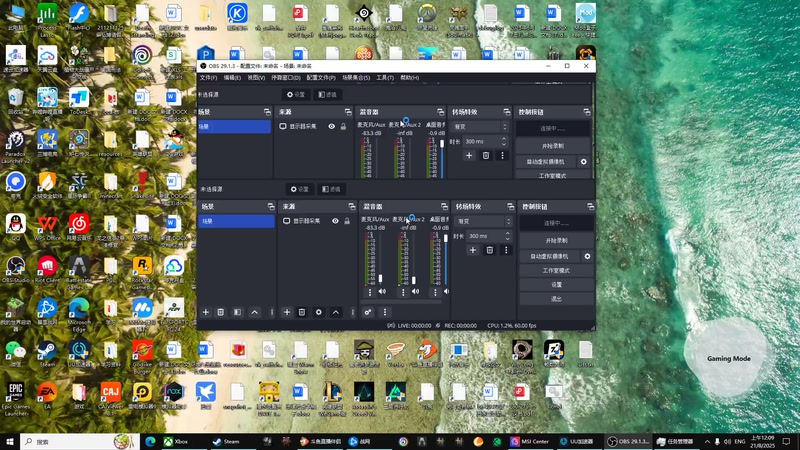Adjust 麦克风/Aux volume fader handle

click(381, 279)
